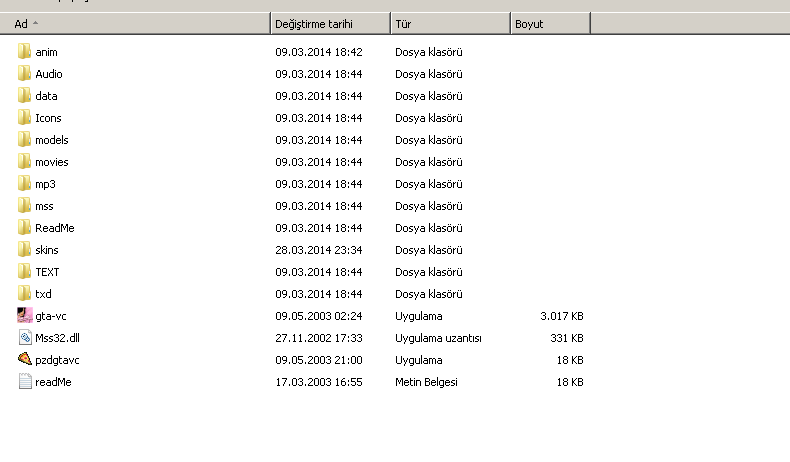
Task: Click the Icons folder name
Action: point(48,118)
